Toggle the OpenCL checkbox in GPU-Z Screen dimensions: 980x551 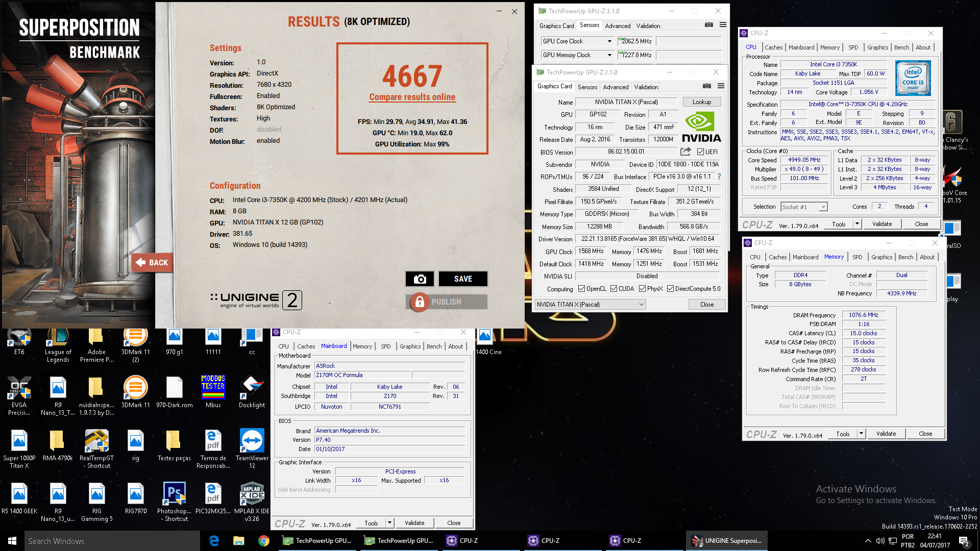click(581, 289)
